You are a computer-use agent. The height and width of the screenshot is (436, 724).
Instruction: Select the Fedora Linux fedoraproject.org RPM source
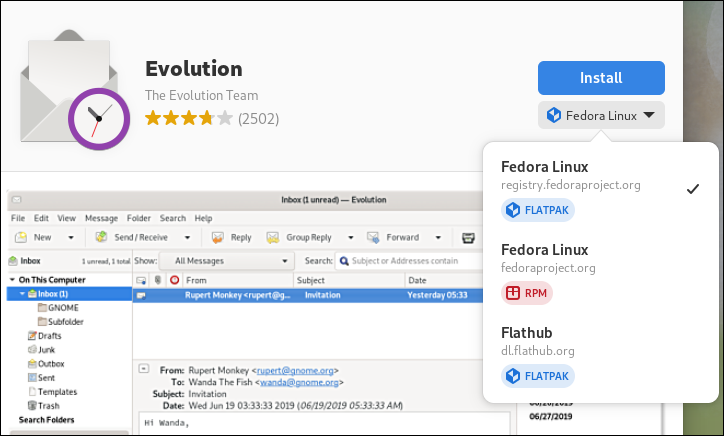pyautogui.click(x=600, y=272)
